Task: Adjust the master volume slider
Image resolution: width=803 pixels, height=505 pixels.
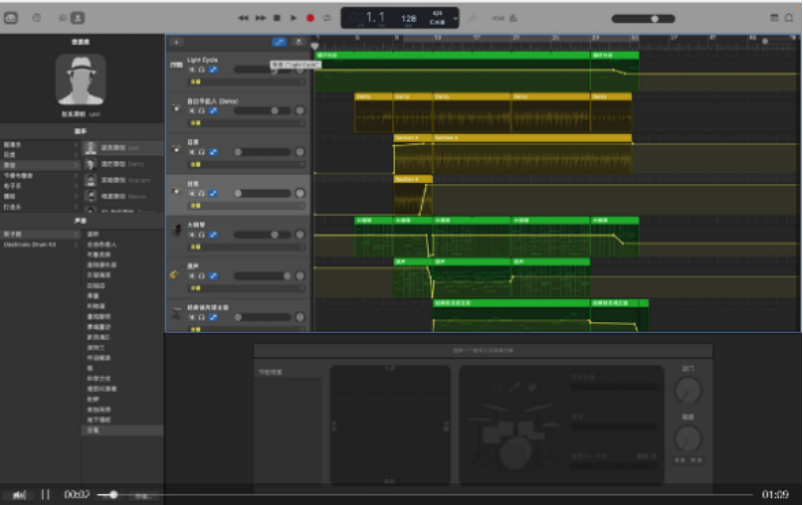Action: (655, 18)
